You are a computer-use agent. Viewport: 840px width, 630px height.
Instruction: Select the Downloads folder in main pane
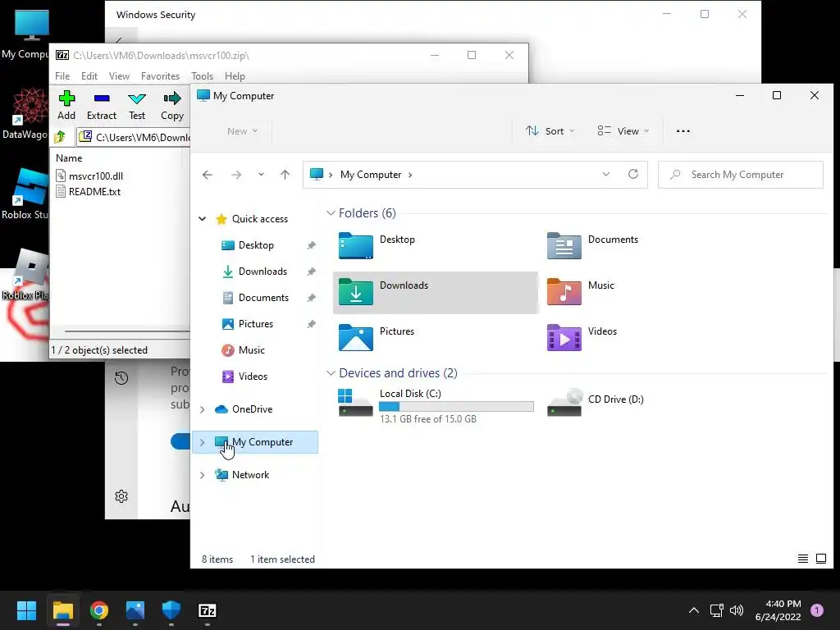tap(436, 293)
